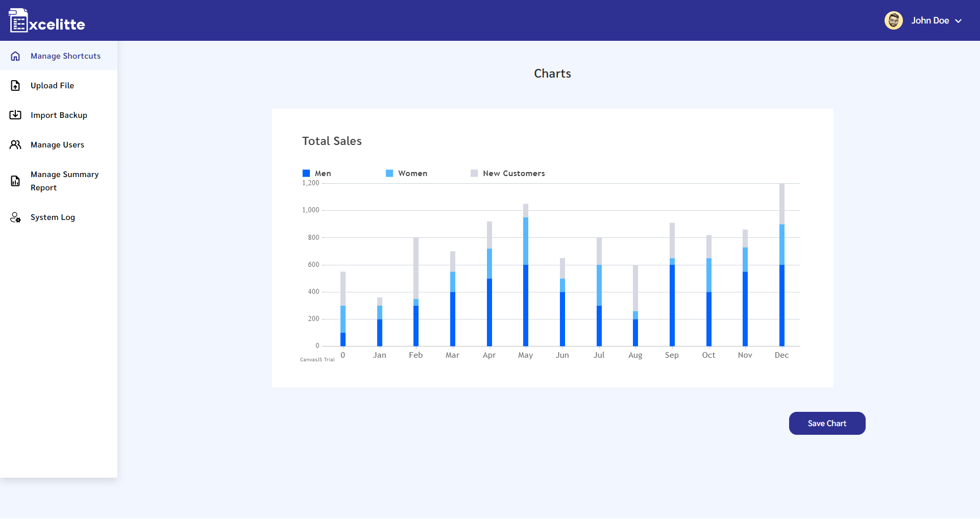Select the Manage Shortcuts home icon
Screen dimensions: 980x519
[x=15, y=56]
